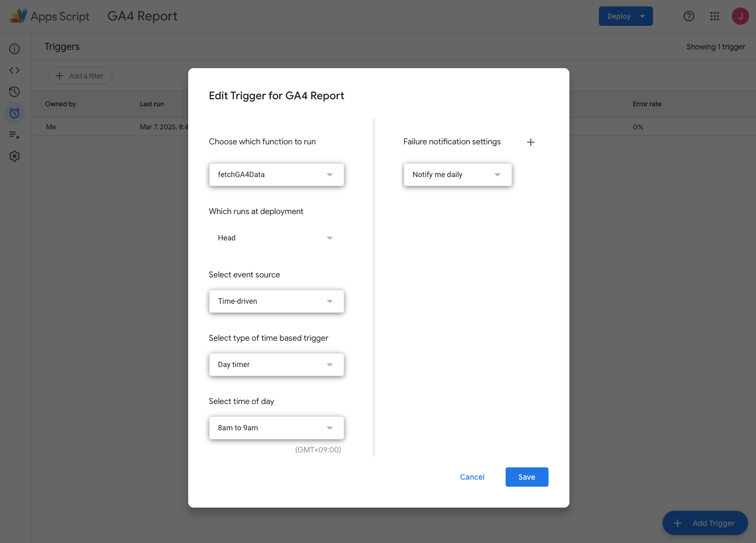Open the Google apps grid icon
This screenshot has width=756, height=543.
pos(715,16)
